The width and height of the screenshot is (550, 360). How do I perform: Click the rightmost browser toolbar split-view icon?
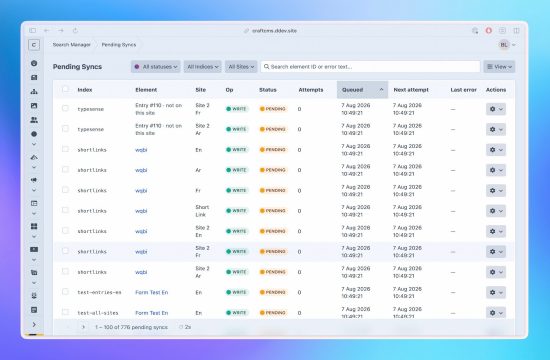[516, 31]
